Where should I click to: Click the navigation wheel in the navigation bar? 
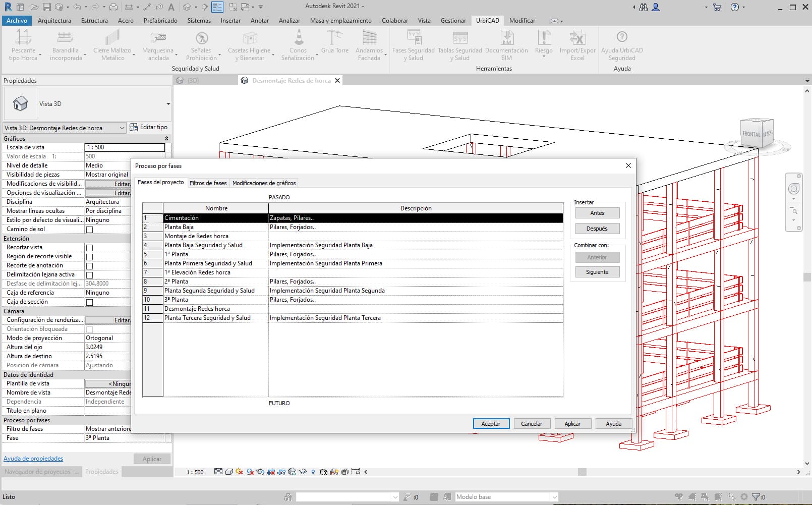tap(793, 189)
